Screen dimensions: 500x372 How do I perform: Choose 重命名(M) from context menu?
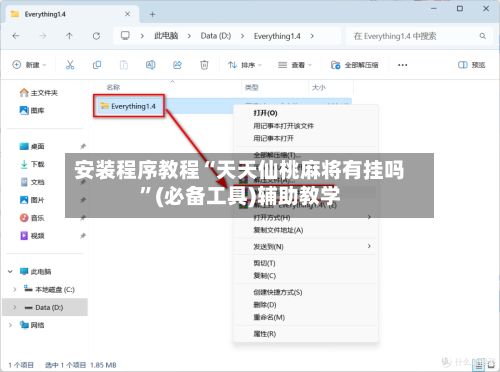pos(269,317)
